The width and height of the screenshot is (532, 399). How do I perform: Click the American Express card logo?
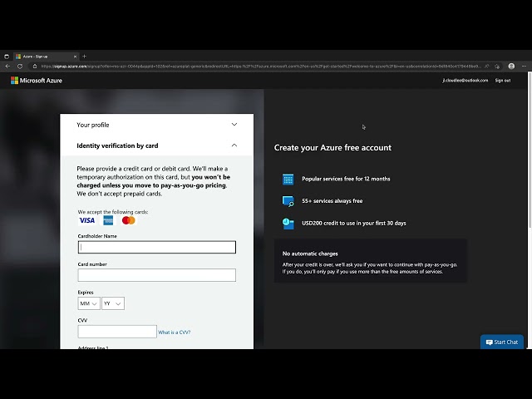108,220
